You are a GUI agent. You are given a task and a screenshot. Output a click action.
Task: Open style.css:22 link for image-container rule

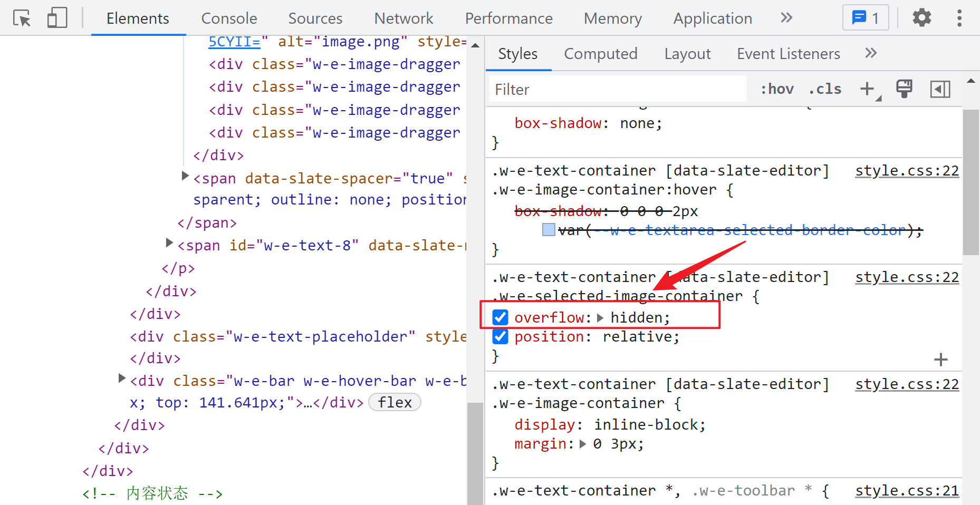tap(907, 384)
